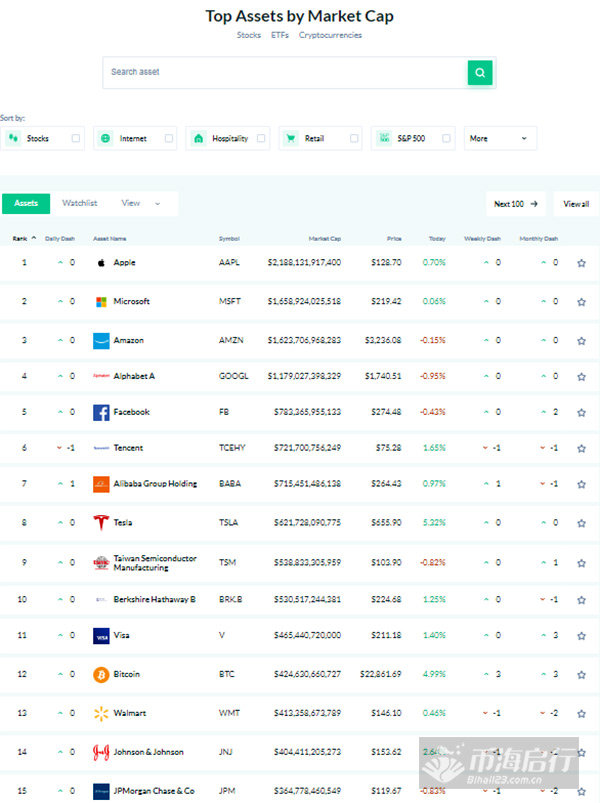Star the Alphabet A row as favorite
Screen dimensions: 600x803
(582, 377)
